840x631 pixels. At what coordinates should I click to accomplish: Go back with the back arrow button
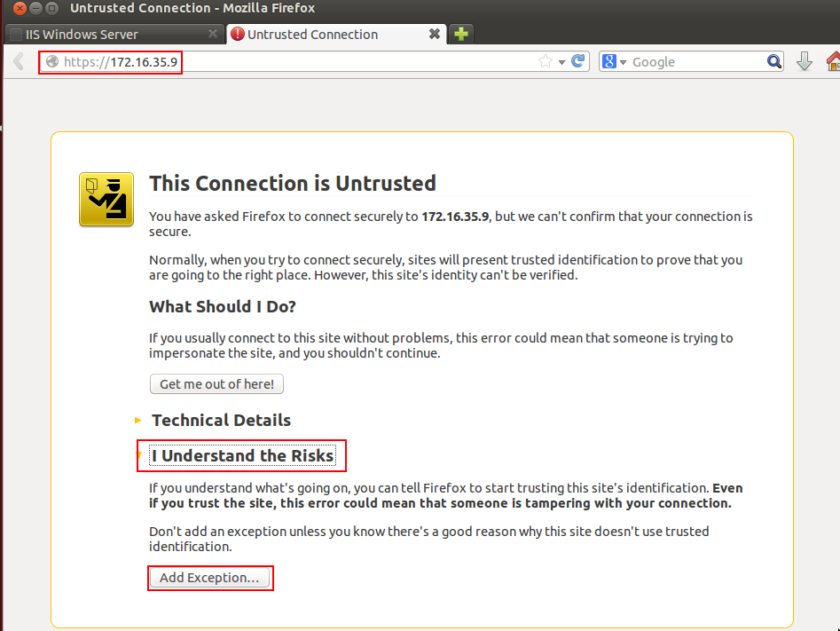coord(19,61)
